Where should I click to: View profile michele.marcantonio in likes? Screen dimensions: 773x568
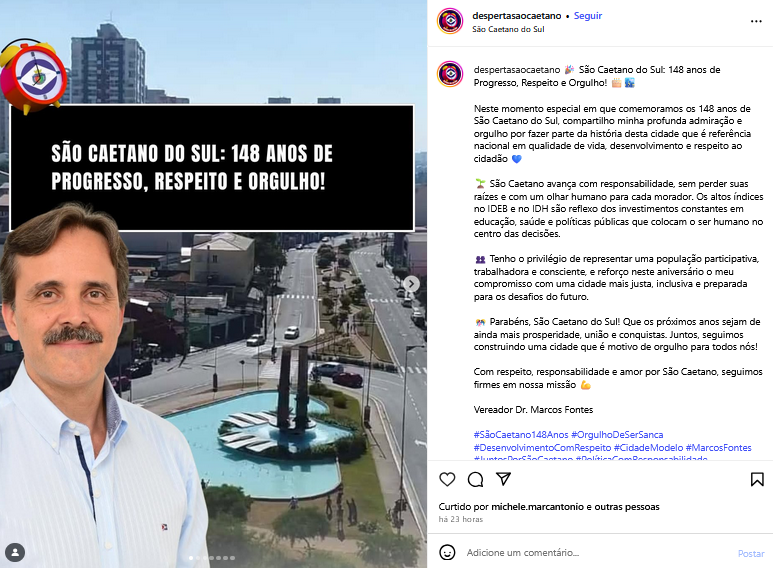coord(537,507)
